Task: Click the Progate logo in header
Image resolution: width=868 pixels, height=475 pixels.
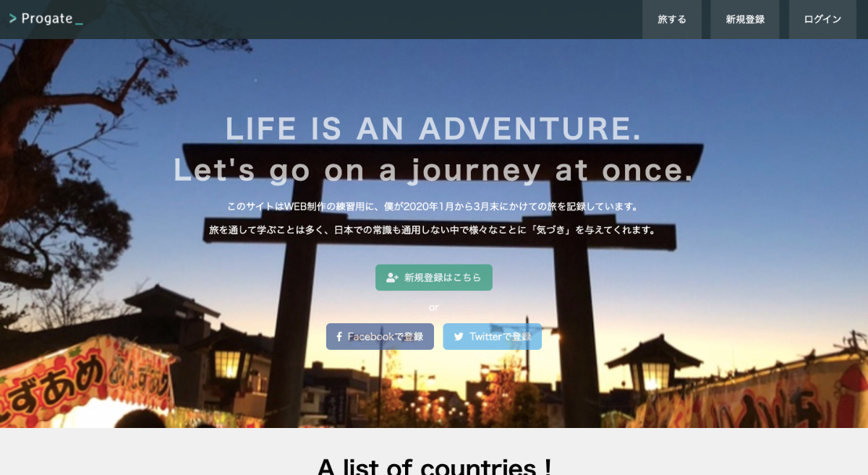Action: pyautogui.click(x=46, y=19)
